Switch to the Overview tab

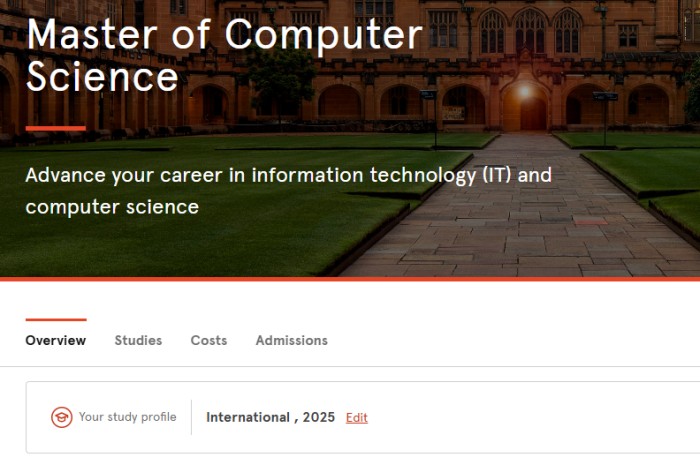[x=56, y=340]
